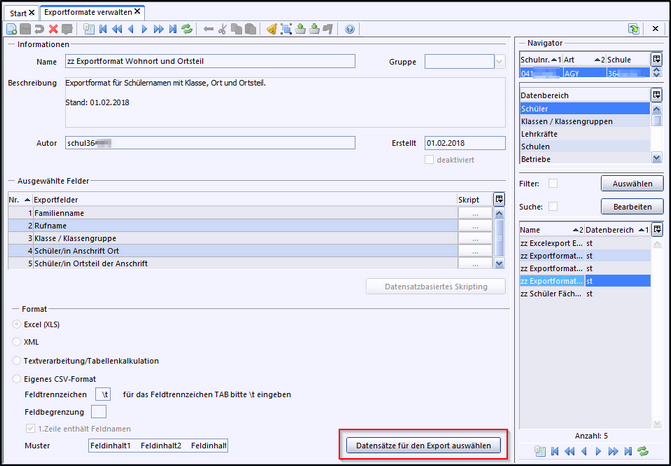Screen dimensions: 671x466
Task: Select the Exportformate verwalten tab
Action: [90, 12]
